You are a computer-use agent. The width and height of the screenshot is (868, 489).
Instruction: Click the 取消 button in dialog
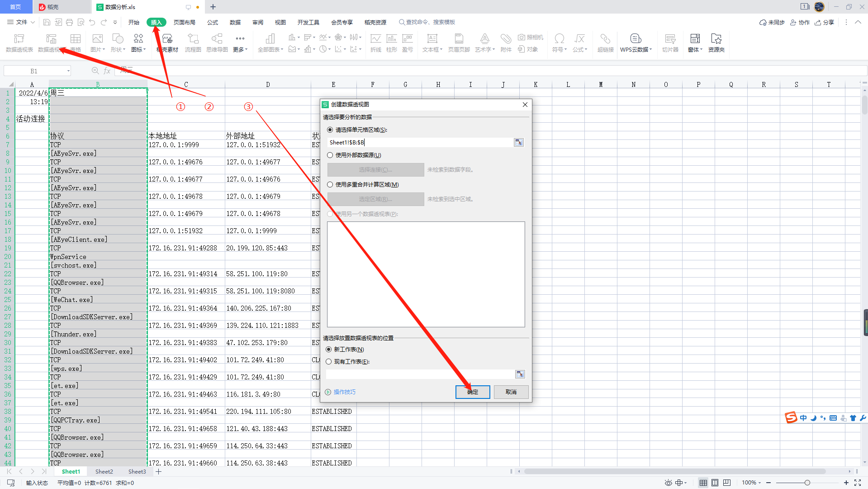[x=511, y=392]
